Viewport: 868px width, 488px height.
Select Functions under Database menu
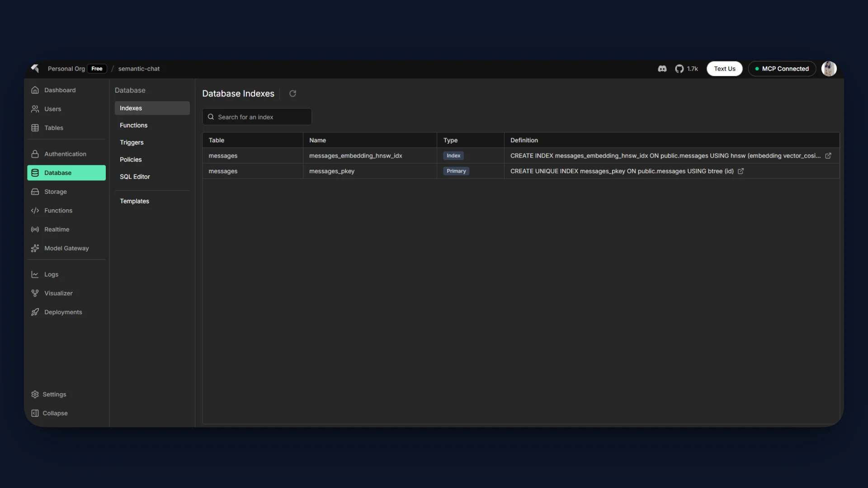[x=133, y=125]
